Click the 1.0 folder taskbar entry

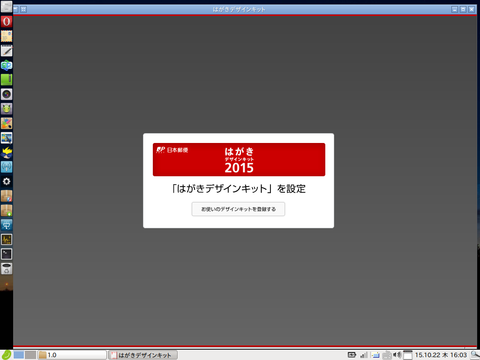[72, 355]
